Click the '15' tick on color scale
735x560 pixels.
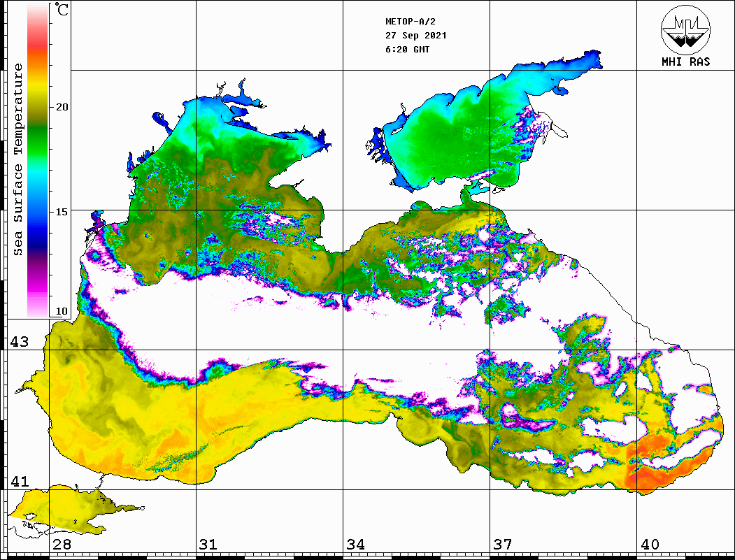pyautogui.click(x=62, y=212)
